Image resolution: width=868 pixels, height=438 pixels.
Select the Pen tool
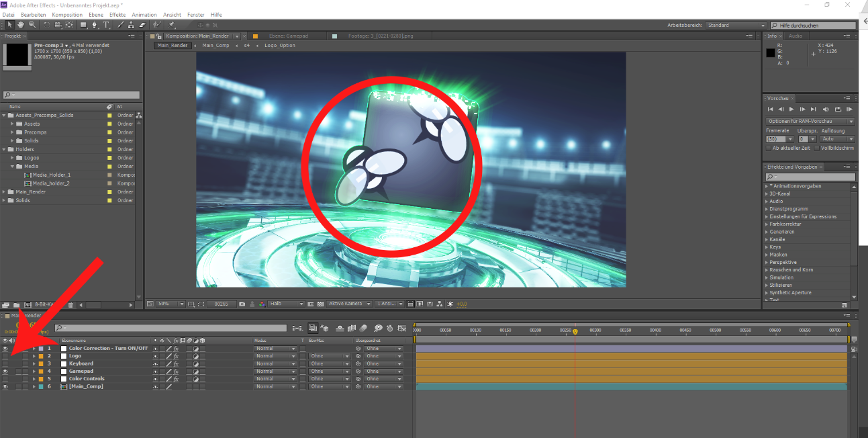coord(95,25)
